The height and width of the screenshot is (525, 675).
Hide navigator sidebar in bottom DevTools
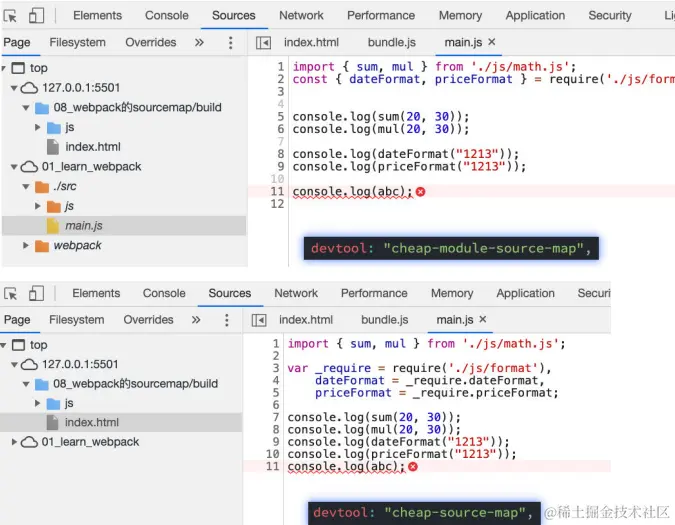point(259,320)
